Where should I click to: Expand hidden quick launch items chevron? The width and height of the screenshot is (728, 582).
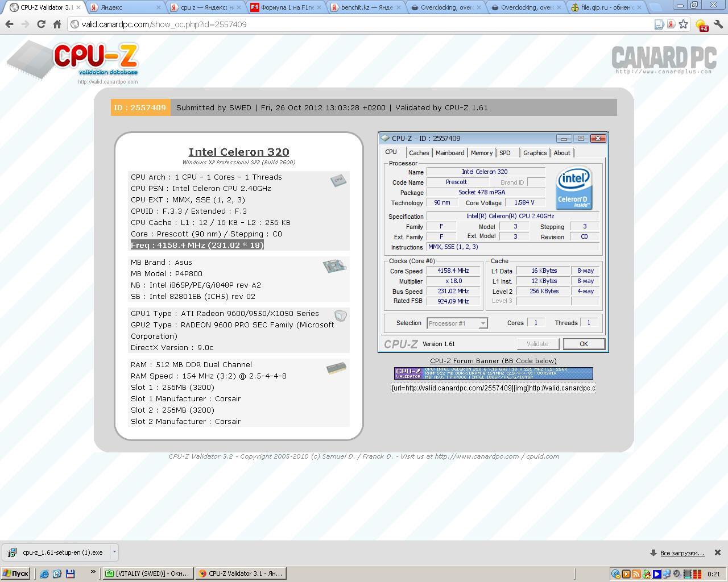pos(93,572)
